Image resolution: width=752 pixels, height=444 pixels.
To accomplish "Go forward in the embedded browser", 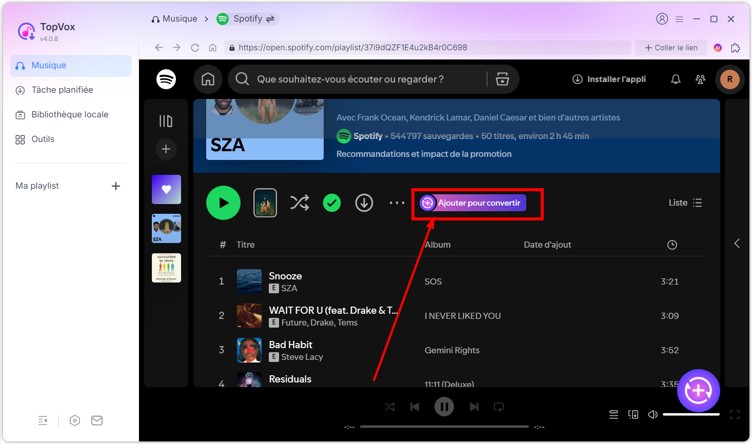I will coord(177,47).
